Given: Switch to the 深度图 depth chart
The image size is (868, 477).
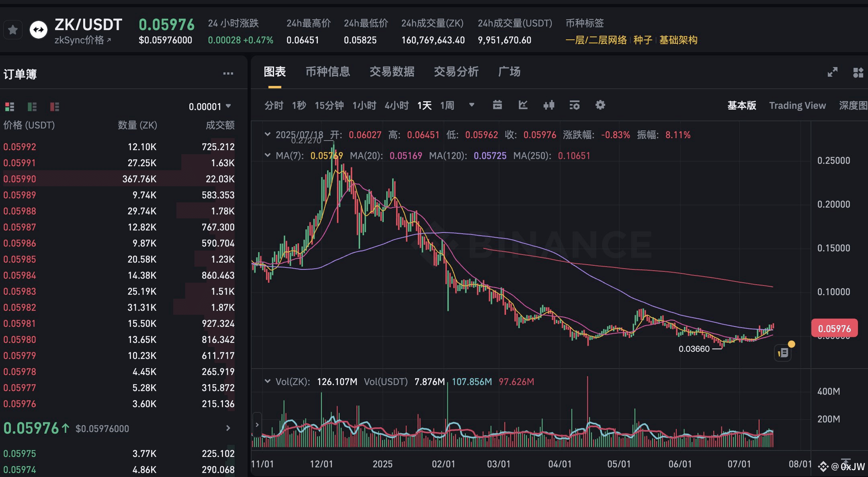Looking at the screenshot, I should [x=853, y=106].
